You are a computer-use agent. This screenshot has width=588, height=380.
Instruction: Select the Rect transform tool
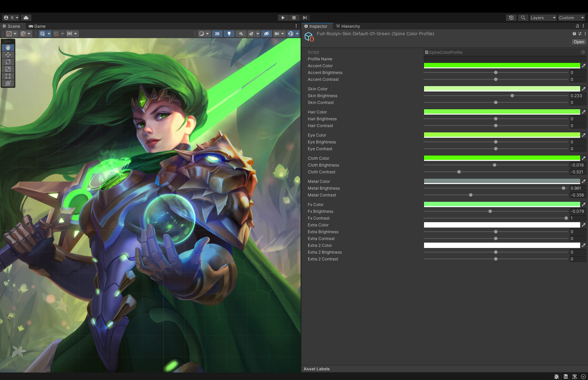point(8,76)
